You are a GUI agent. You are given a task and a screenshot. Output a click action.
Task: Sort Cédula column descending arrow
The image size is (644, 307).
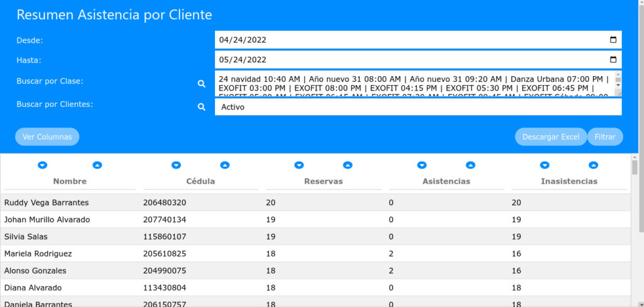[x=175, y=165]
